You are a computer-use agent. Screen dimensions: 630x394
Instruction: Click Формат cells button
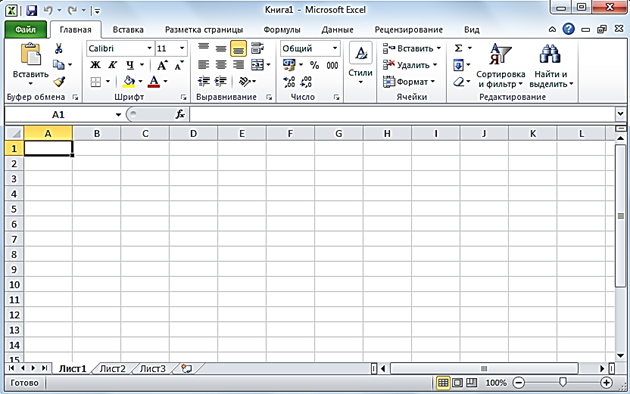(409, 82)
